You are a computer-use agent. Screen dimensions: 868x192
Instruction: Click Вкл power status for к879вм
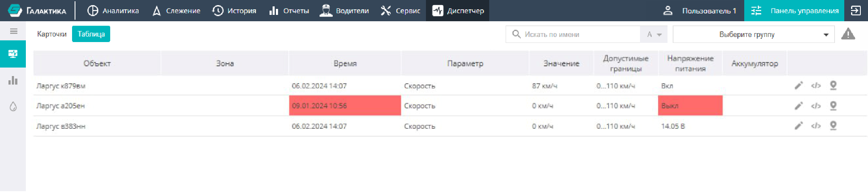[x=667, y=86]
